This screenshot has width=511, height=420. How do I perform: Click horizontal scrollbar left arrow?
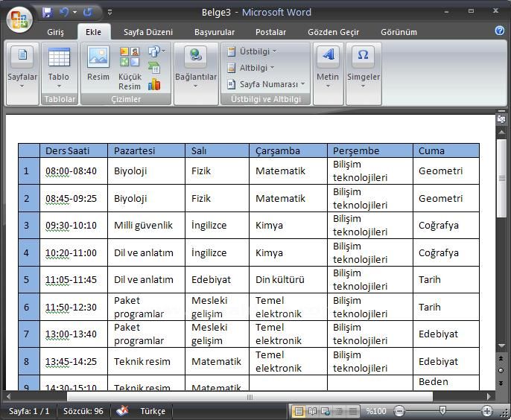pyautogui.click(x=9, y=396)
